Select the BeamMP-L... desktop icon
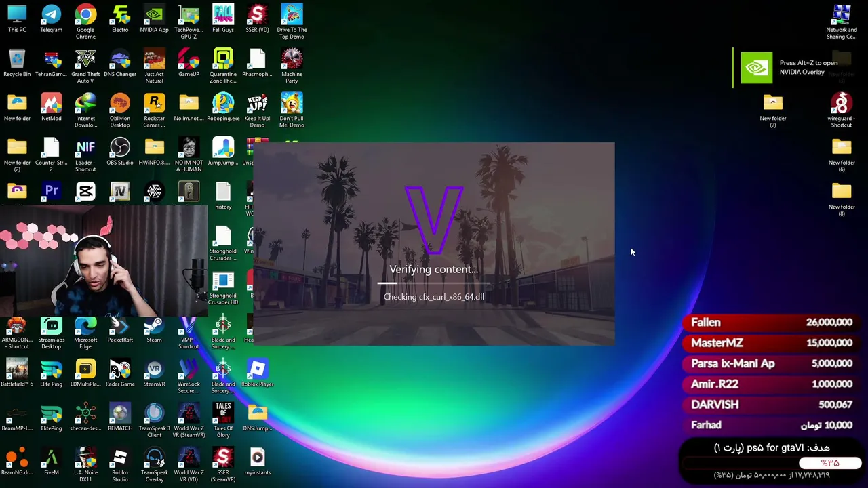 pyautogui.click(x=17, y=417)
